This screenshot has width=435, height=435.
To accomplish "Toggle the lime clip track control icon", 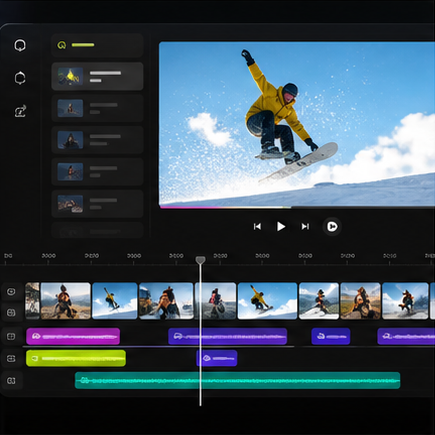I will pyautogui.click(x=11, y=358).
